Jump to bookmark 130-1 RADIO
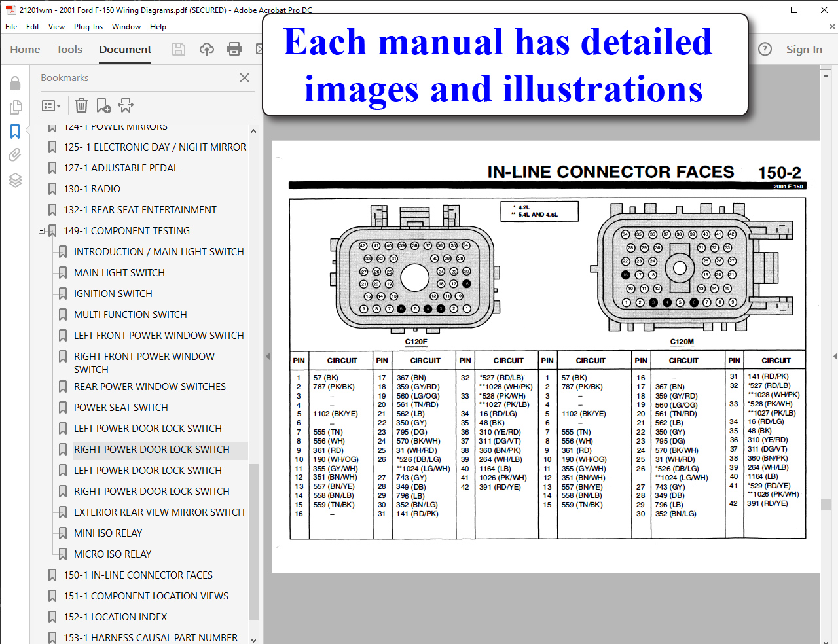The image size is (838, 644). (92, 189)
